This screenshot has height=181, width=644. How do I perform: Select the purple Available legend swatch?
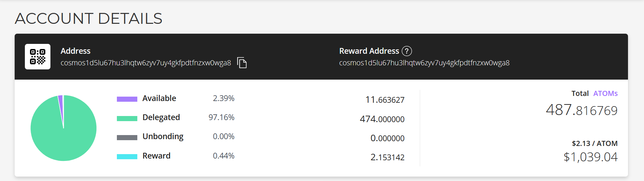click(127, 99)
